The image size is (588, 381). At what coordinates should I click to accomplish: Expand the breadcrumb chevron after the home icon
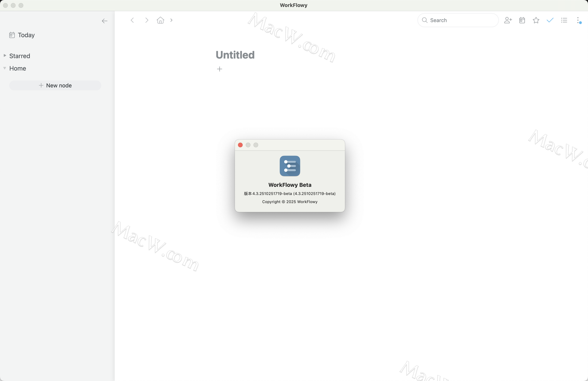171,20
